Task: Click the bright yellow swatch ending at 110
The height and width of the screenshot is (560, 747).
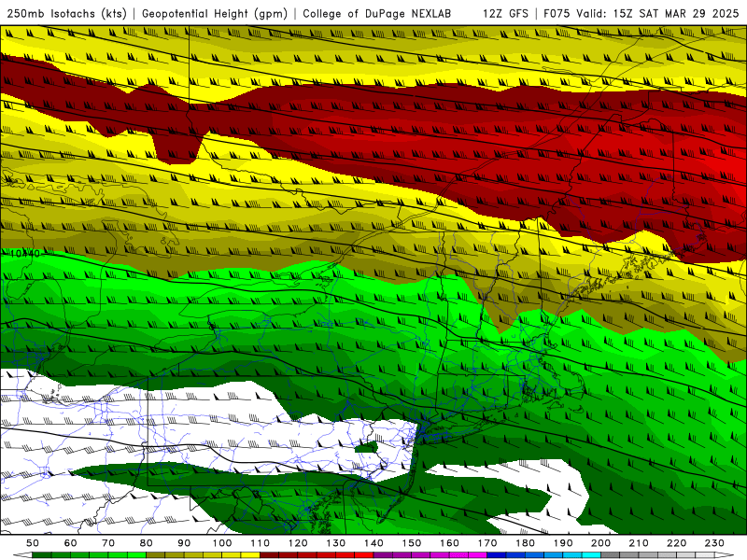Action: coord(250,555)
